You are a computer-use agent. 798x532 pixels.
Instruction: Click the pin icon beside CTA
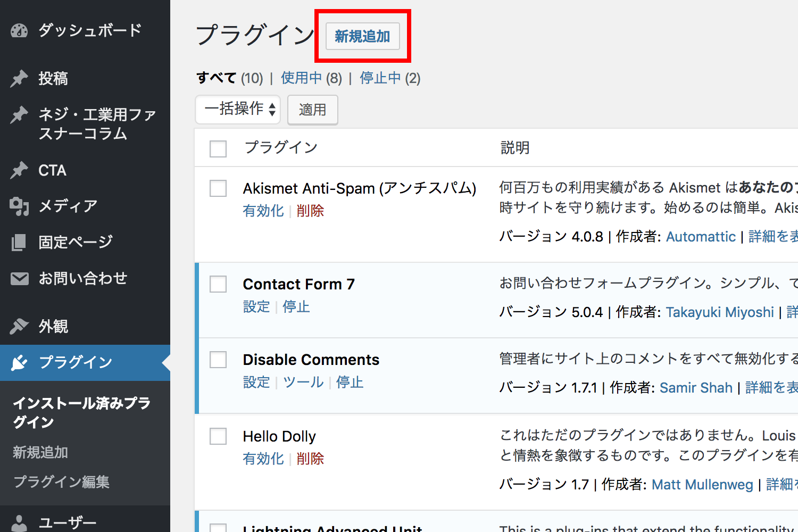pyautogui.click(x=19, y=170)
